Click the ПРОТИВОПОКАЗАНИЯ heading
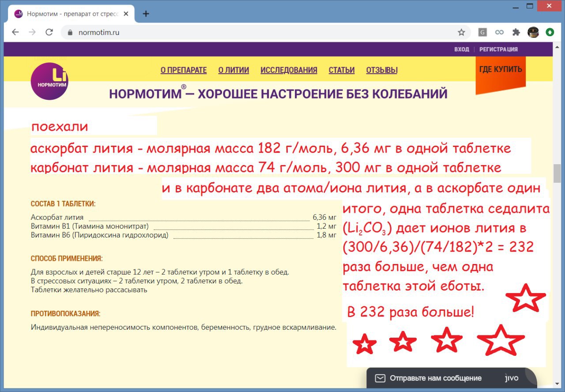The height and width of the screenshot is (392, 565). coord(66,314)
